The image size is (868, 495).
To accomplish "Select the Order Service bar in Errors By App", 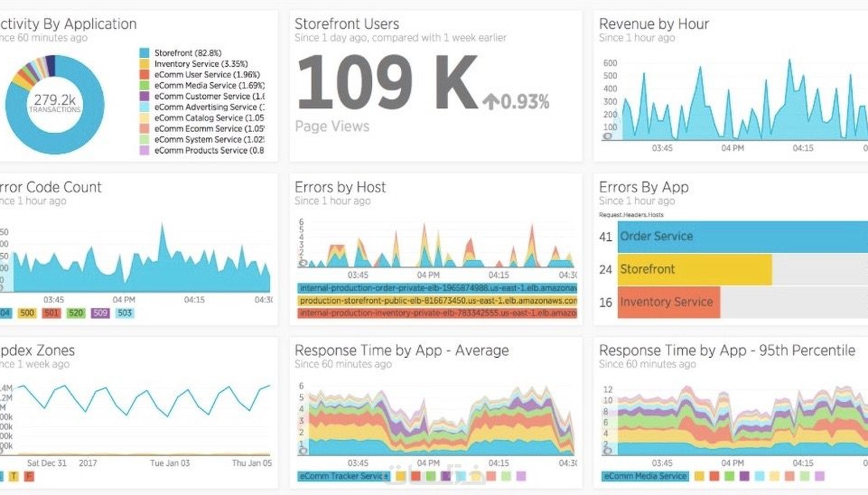I will (x=743, y=236).
